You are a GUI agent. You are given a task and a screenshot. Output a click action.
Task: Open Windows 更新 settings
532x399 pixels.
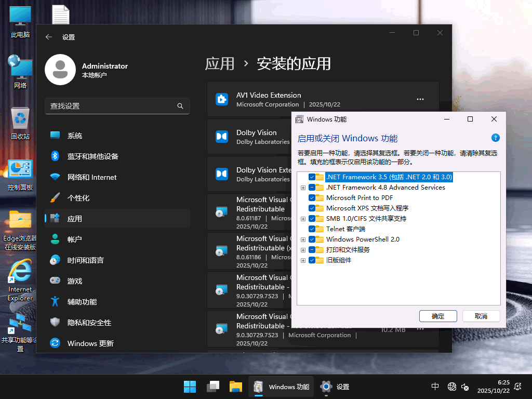point(117,343)
